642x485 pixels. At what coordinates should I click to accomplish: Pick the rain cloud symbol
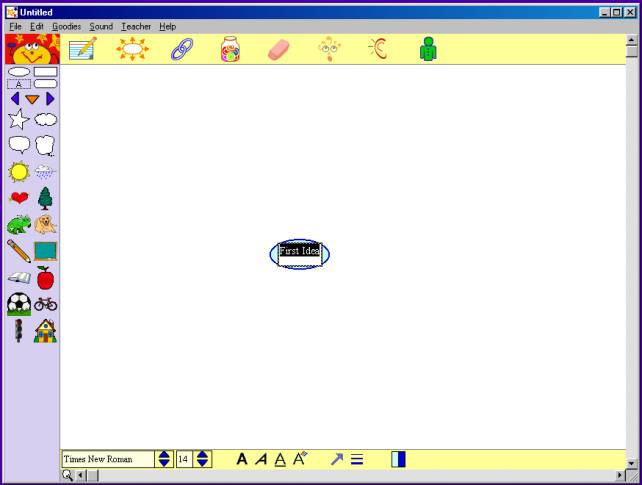(45, 172)
